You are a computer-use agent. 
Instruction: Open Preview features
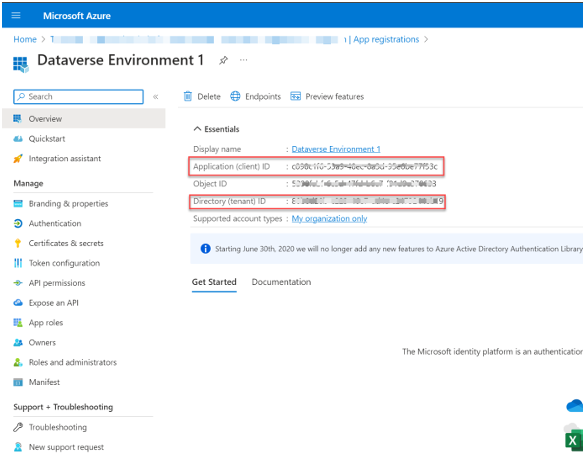pyautogui.click(x=327, y=97)
